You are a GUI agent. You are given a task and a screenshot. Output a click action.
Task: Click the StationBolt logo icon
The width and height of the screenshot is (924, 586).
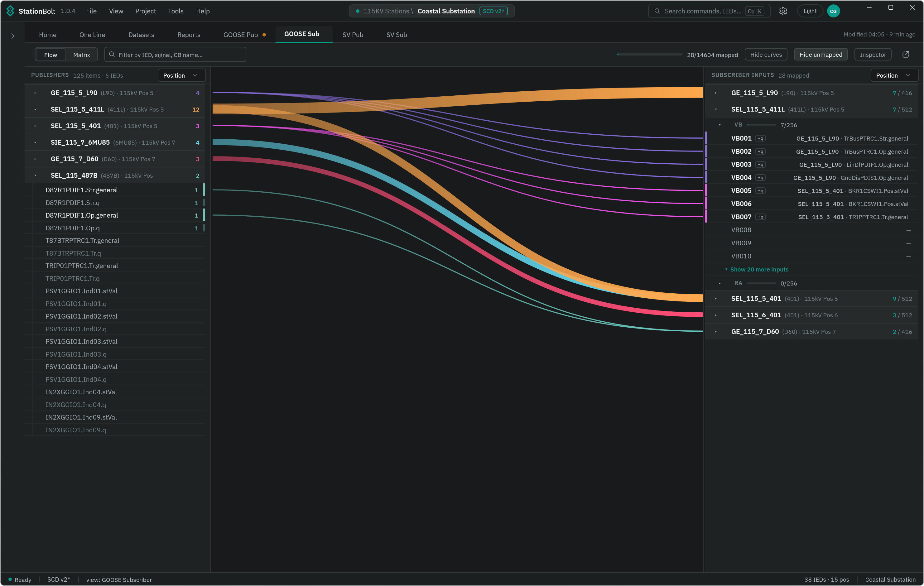[10, 11]
